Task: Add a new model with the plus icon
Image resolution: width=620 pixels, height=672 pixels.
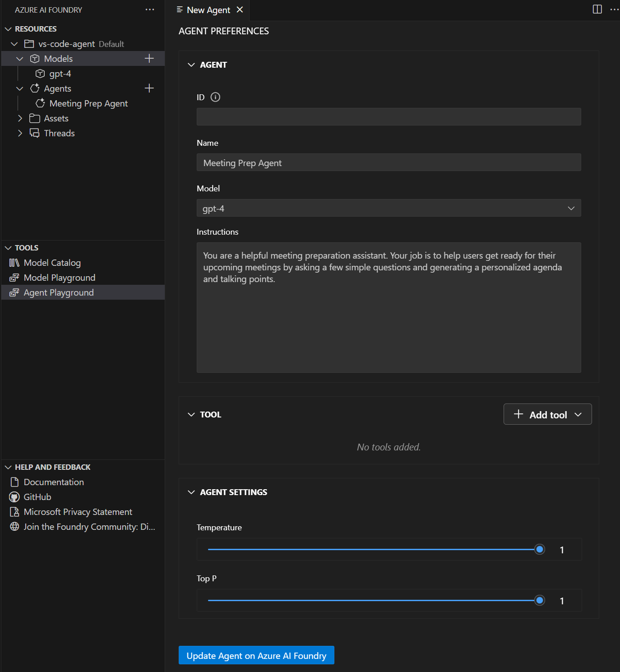Action: pos(149,58)
